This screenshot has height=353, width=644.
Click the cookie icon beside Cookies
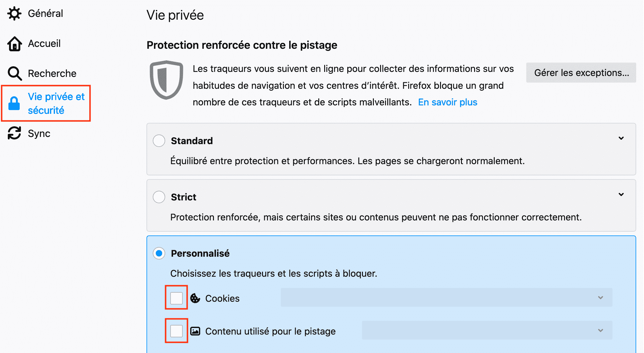pos(195,298)
